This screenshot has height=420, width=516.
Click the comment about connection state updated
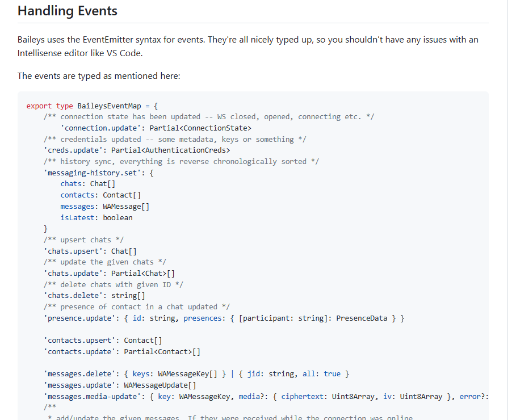[209, 117]
